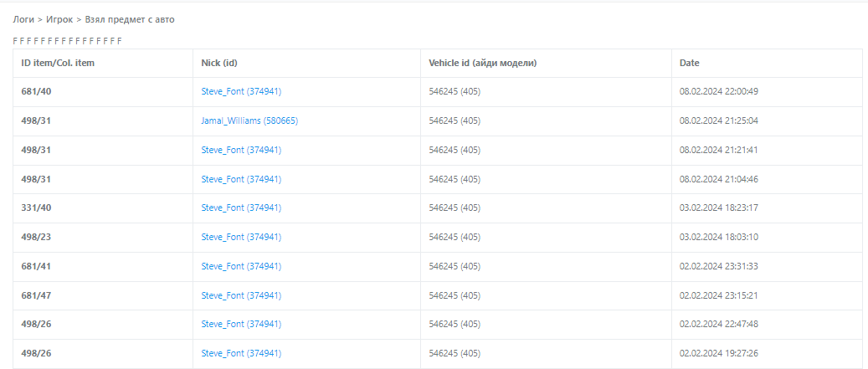Click Steve_Font link in the 681/47 row

(x=241, y=295)
